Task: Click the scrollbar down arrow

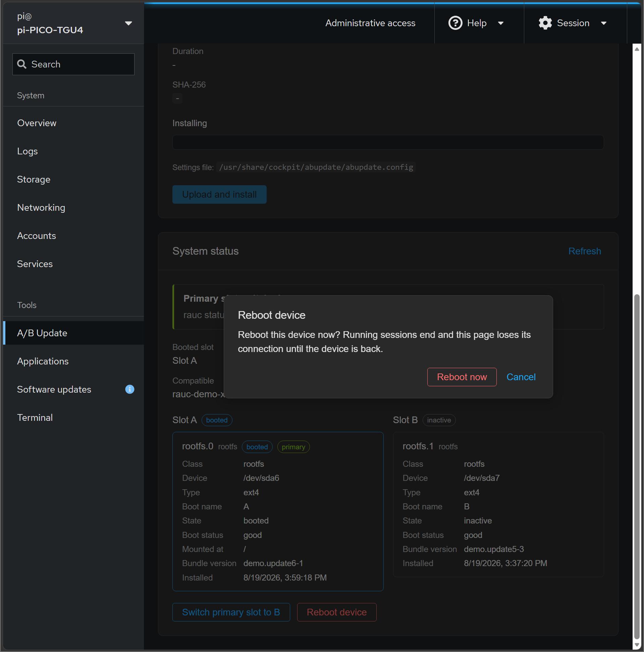Action: 636,644
